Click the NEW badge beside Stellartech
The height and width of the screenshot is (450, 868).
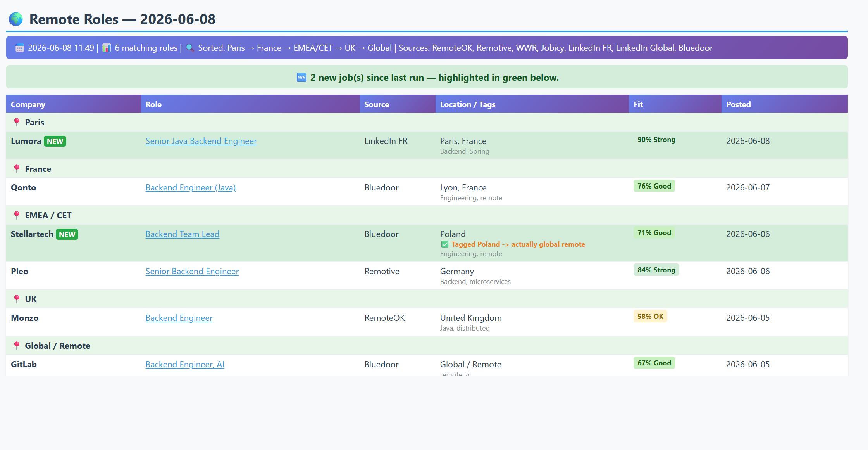pyautogui.click(x=67, y=234)
